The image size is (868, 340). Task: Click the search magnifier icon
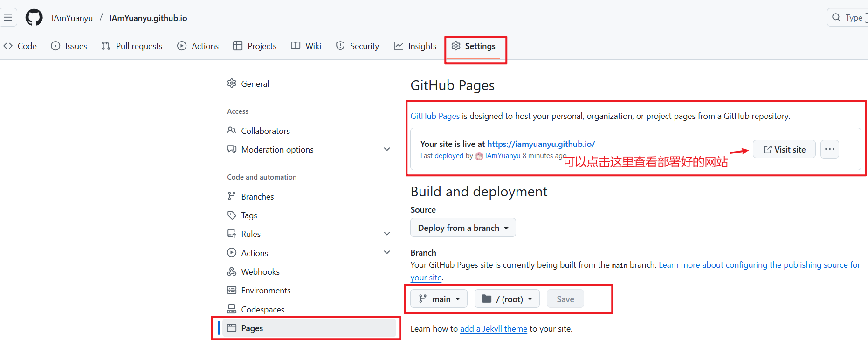[836, 18]
